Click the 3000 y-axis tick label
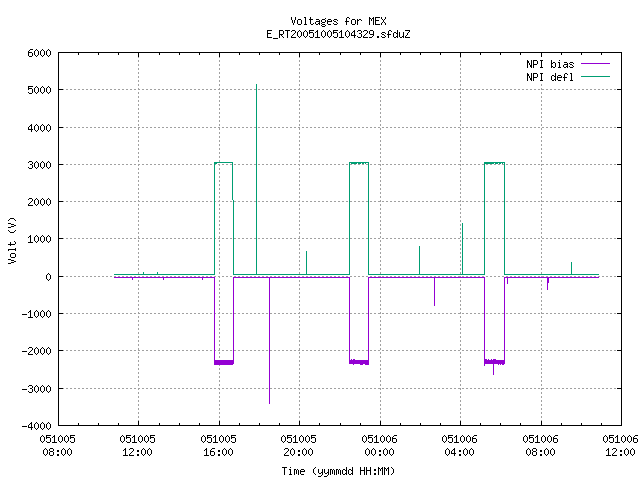 pos(40,165)
